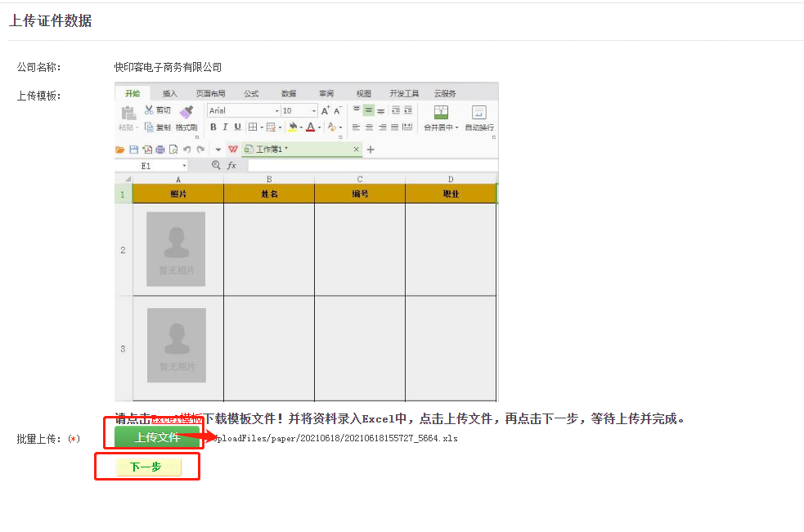This screenshot has height=532, width=804.
Task: Click the increase font size A+ icon
Action: pos(325,110)
